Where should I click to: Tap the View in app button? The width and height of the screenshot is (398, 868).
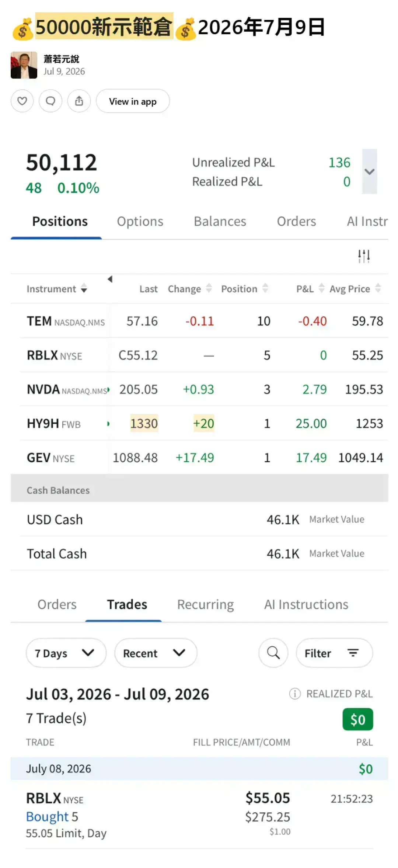coord(133,101)
